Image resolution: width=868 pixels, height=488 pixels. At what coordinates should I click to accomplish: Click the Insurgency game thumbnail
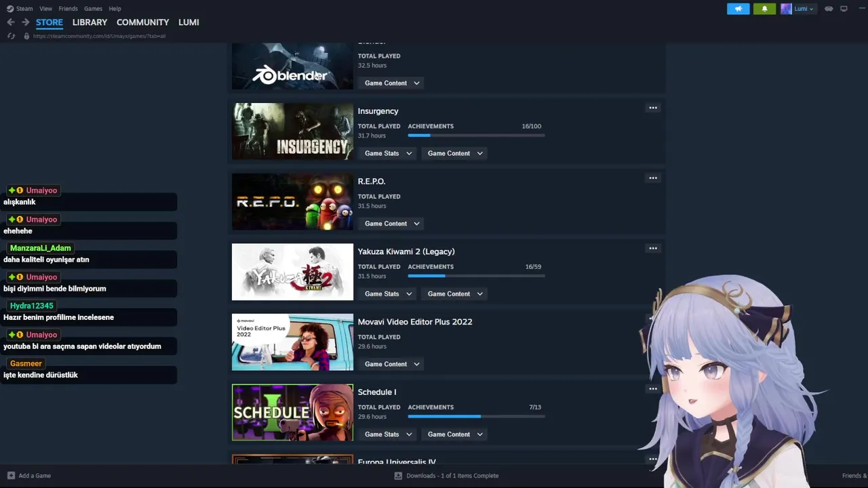[x=292, y=131]
